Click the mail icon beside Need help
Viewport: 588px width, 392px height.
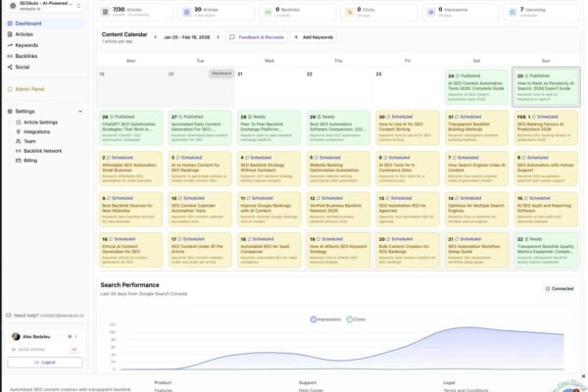click(x=9, y=316)
